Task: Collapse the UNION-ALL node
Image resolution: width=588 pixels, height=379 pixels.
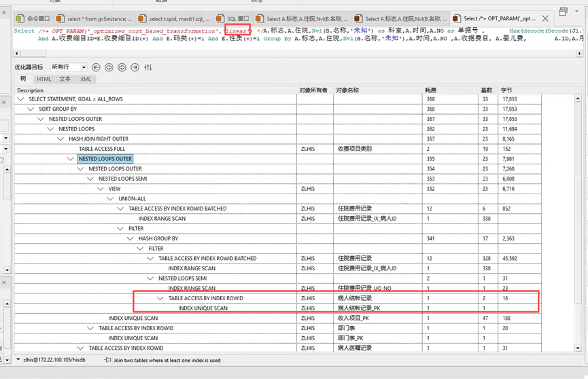Action: 110,199
